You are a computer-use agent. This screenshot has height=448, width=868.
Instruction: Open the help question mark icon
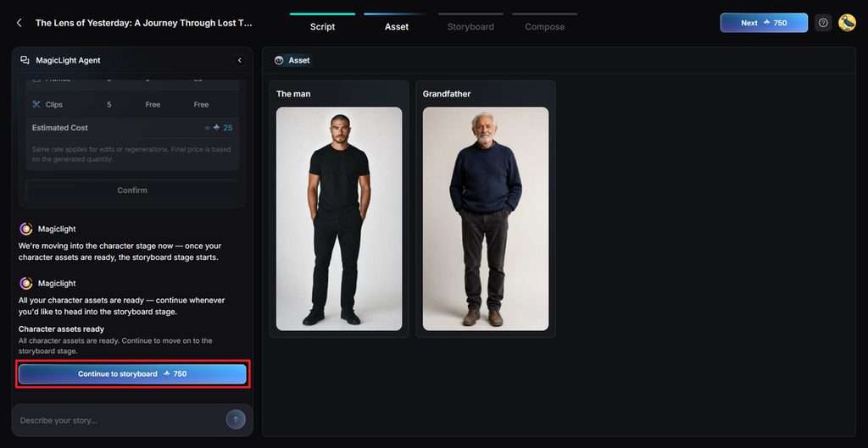(823, 23)
